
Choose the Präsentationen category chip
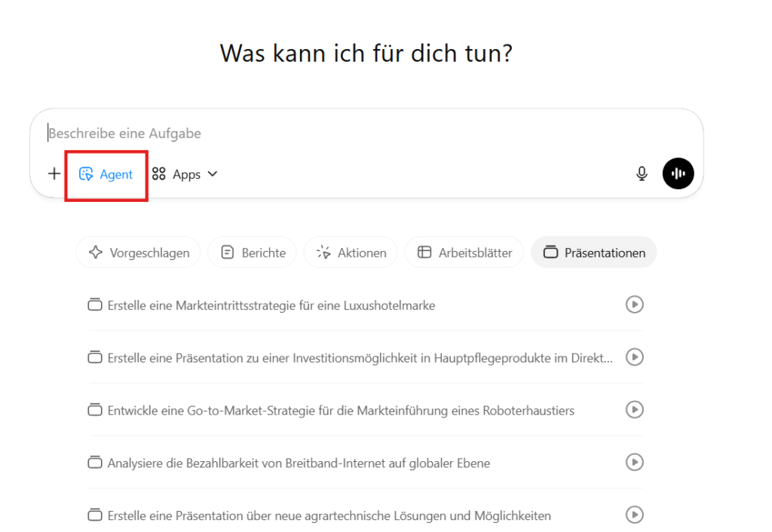tap(593, 252)
